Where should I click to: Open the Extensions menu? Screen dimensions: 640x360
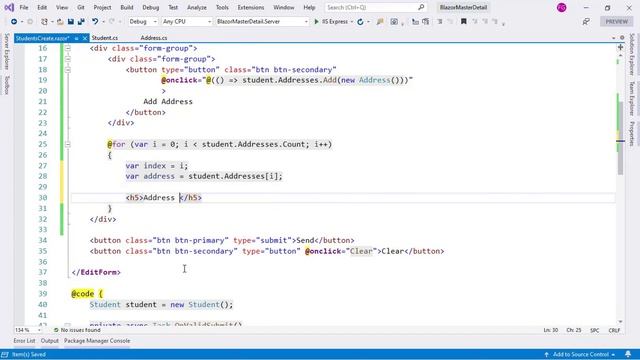pyautogui.click(x=251, y=7)
